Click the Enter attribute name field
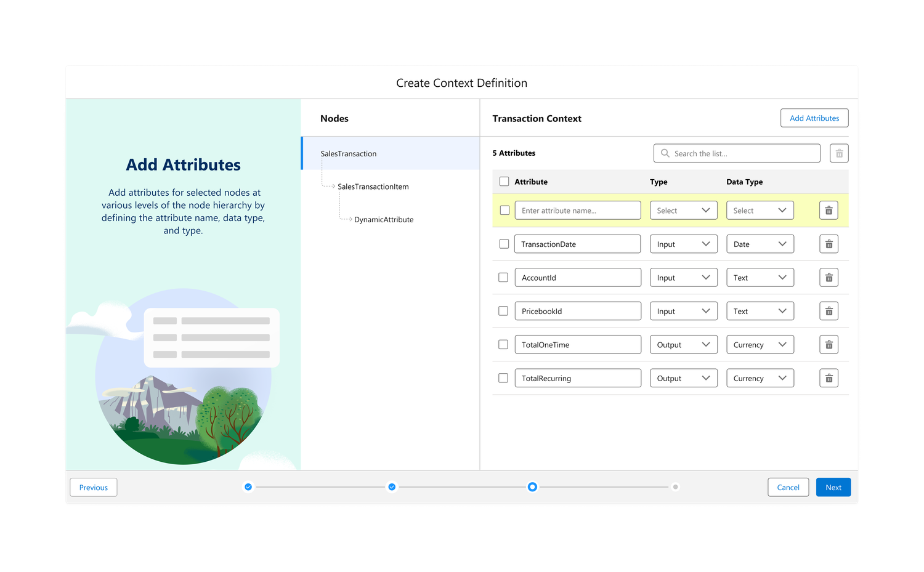Image resolution: width=924 pixels, height=572 pixels. click(x=578, y=211)
